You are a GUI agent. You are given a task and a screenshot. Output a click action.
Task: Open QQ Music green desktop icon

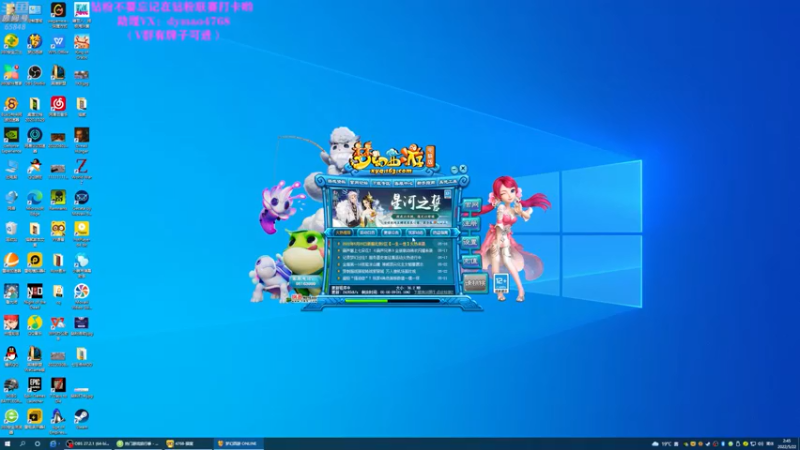(x=35, y=325)
